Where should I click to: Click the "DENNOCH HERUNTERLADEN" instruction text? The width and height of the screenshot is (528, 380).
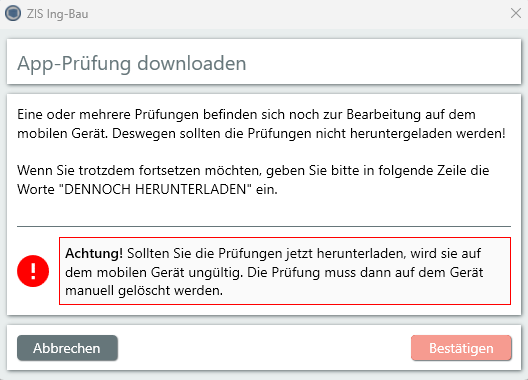pyautogui.click(x=253, y=180)
